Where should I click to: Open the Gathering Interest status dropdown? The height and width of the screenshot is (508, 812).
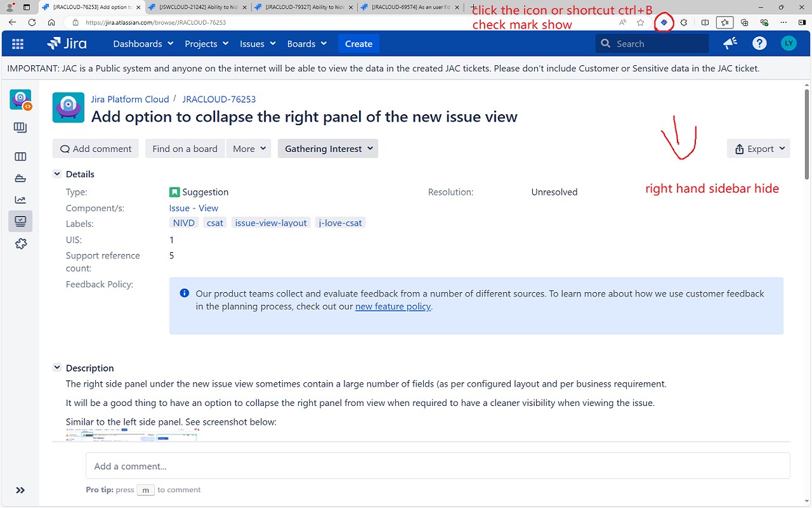328,149
